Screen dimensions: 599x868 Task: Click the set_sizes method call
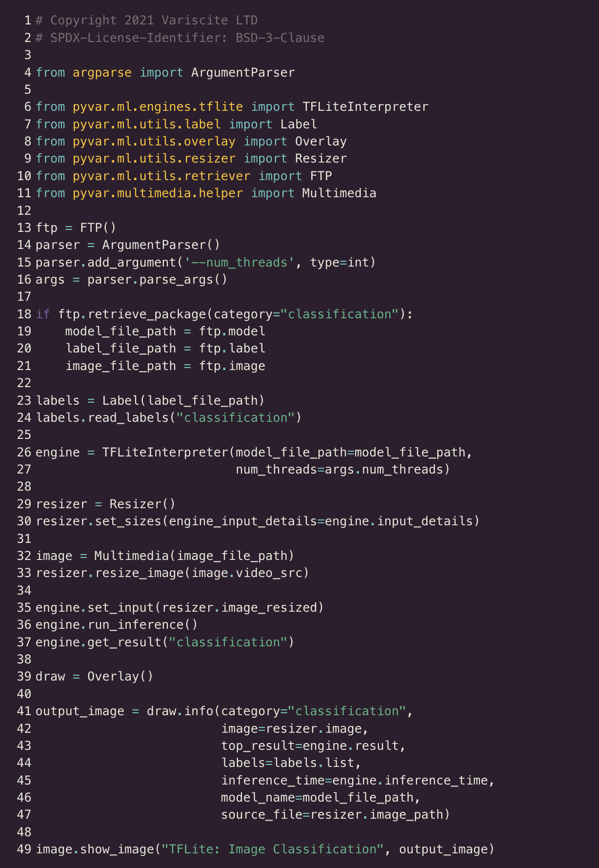pos(128,521)
